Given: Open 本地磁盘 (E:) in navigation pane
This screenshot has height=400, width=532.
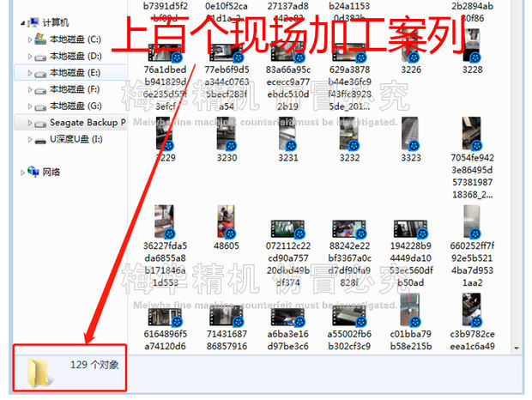Looking at the screenshot, I should pos(75,73).
